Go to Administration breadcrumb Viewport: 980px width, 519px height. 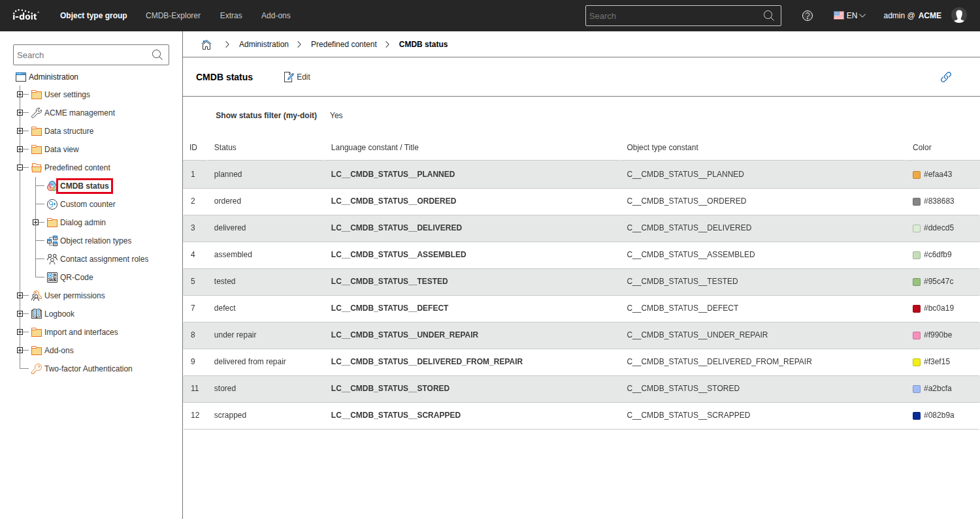(x=264, y=44)
